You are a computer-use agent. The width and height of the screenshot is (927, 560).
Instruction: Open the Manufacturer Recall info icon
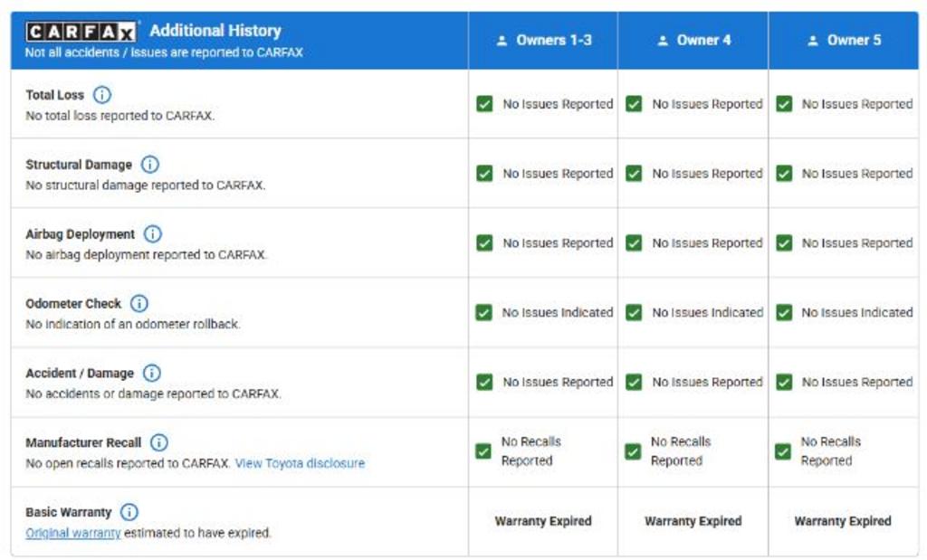(159, 442)
